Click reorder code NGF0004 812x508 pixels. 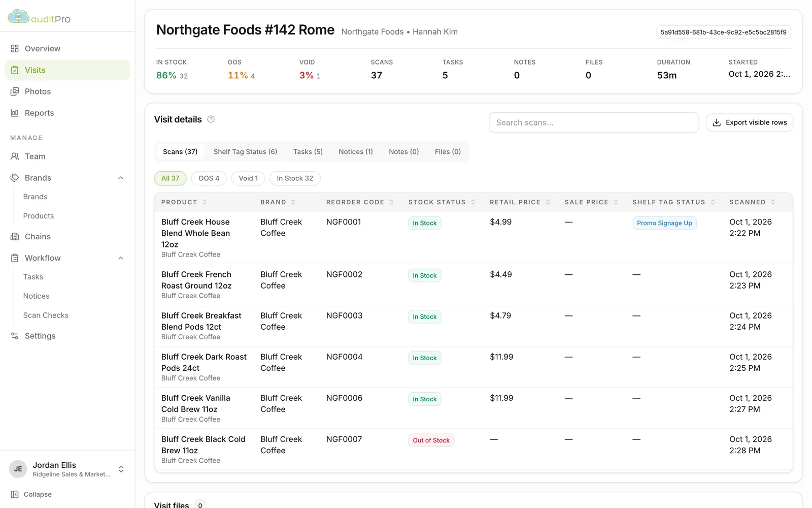pos(345,357)
